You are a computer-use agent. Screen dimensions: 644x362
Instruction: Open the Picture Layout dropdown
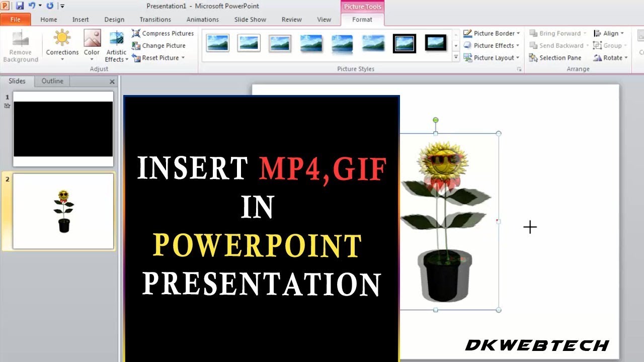[492, 58]
